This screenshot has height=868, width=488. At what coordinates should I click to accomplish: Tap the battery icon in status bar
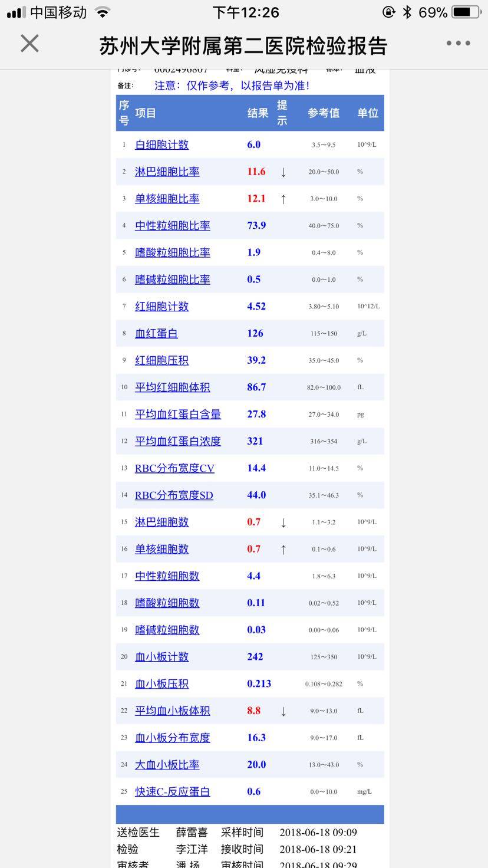[465, 12]
